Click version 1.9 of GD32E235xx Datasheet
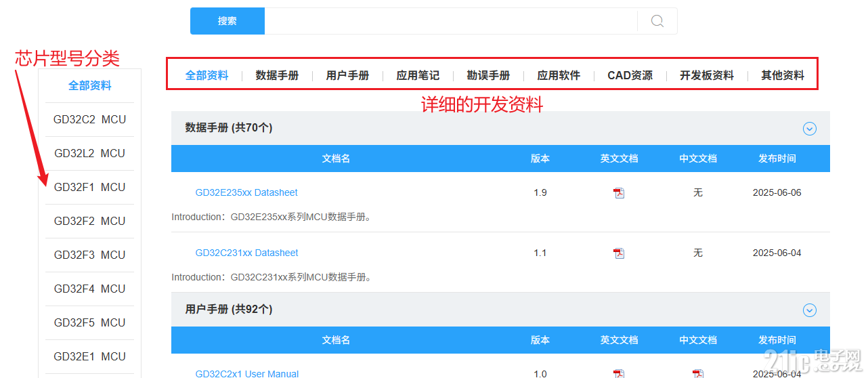Screen dimensions: 868x378 pos(540,193)
